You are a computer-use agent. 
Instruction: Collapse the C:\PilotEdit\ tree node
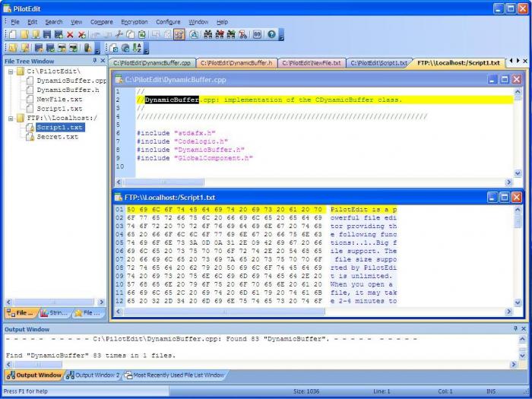[11, 71]
